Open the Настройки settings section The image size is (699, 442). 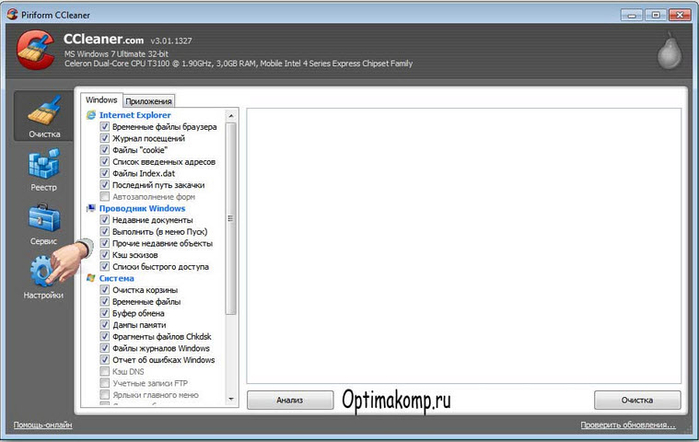point(43,277)
